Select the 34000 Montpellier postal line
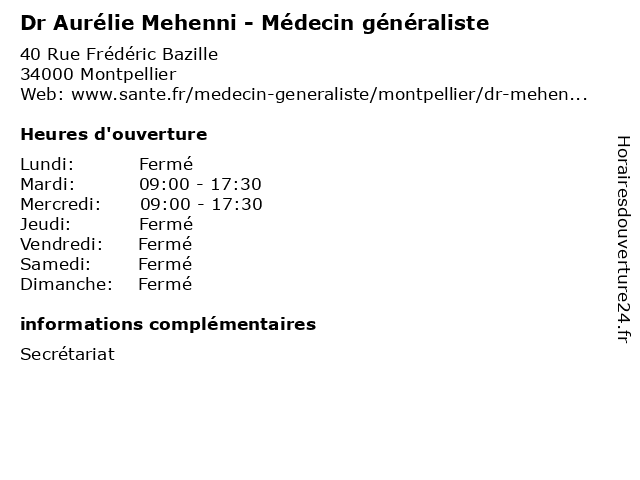Viewport: 640px width, 480px height. (98, 74)
